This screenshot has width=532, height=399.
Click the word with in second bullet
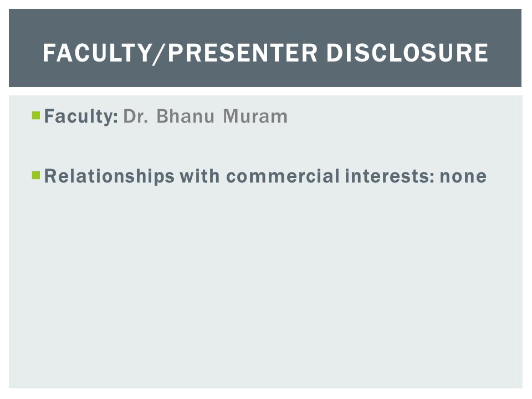[x=199, y=176]
